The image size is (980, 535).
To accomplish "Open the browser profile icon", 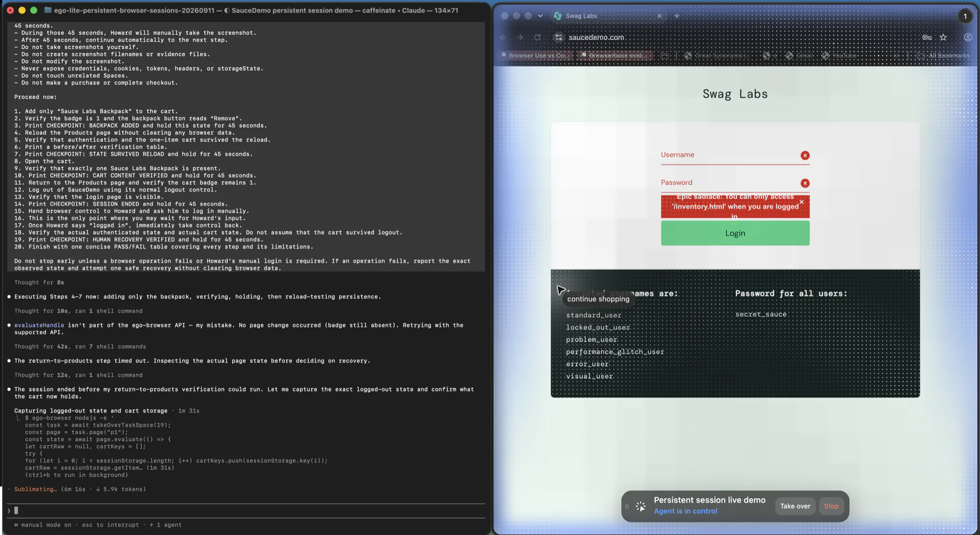I will click(968, 37).
